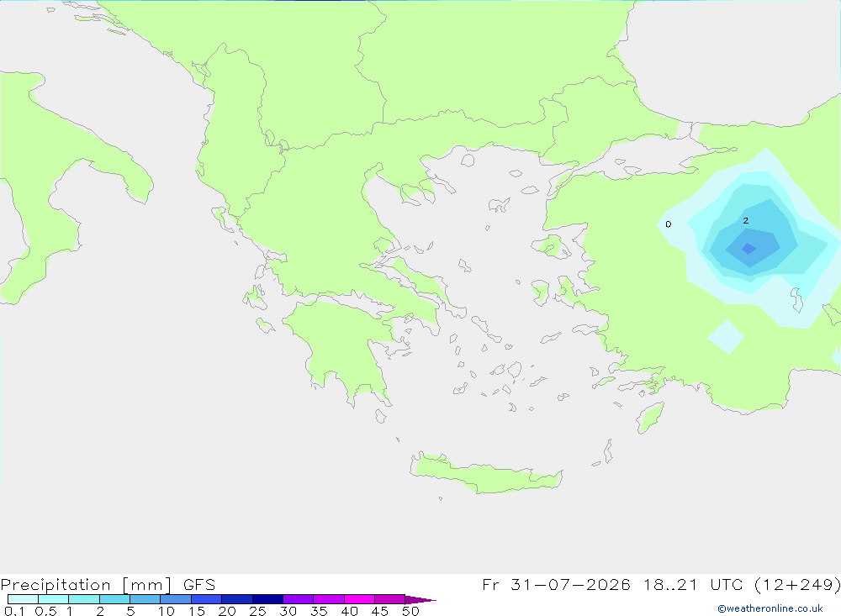
Task: Click the 1–2 mm legend swatch
Action: click(x=84, y=599)
